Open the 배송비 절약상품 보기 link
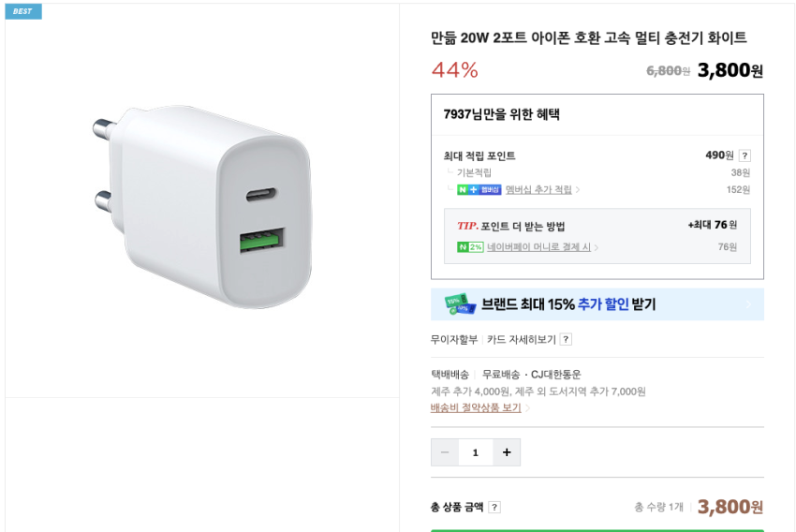Image resolution: width=796 pixels, height=532 pixels. pyautogui.click(x=476, y=407)
